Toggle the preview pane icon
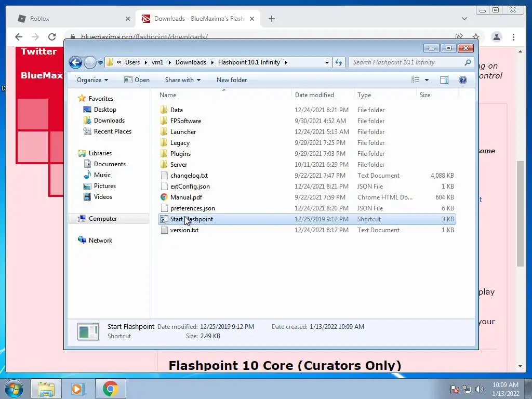This screenshot has height=399, width=532. click(444, 80)
